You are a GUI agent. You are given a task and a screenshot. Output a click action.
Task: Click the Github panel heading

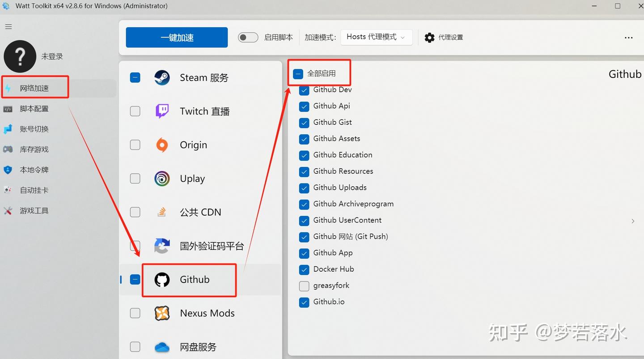(x=625, y=74)
